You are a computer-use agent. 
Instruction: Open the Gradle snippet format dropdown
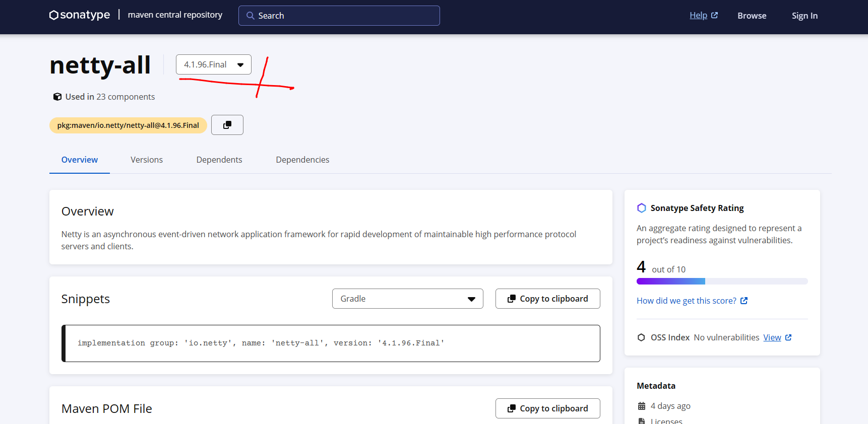tap(408, 299)
